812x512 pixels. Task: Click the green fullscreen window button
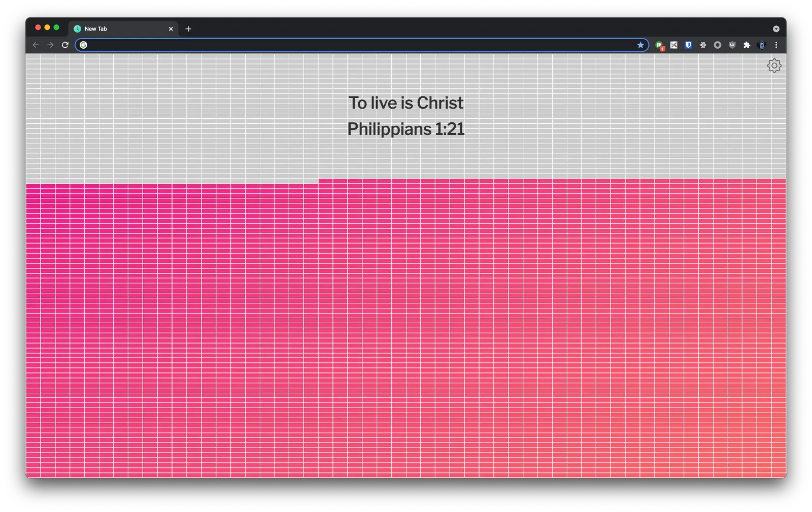56,27
